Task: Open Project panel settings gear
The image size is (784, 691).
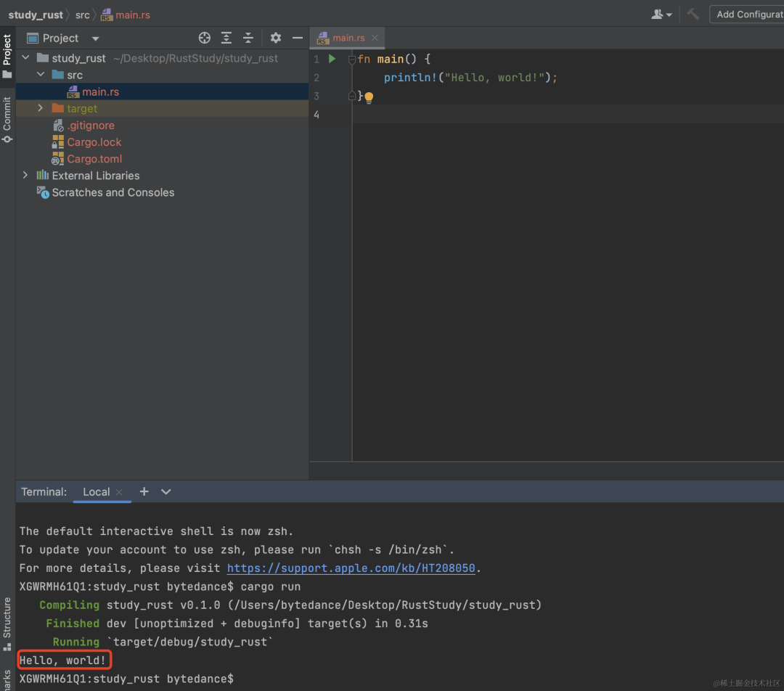Action: pos(276,38)
